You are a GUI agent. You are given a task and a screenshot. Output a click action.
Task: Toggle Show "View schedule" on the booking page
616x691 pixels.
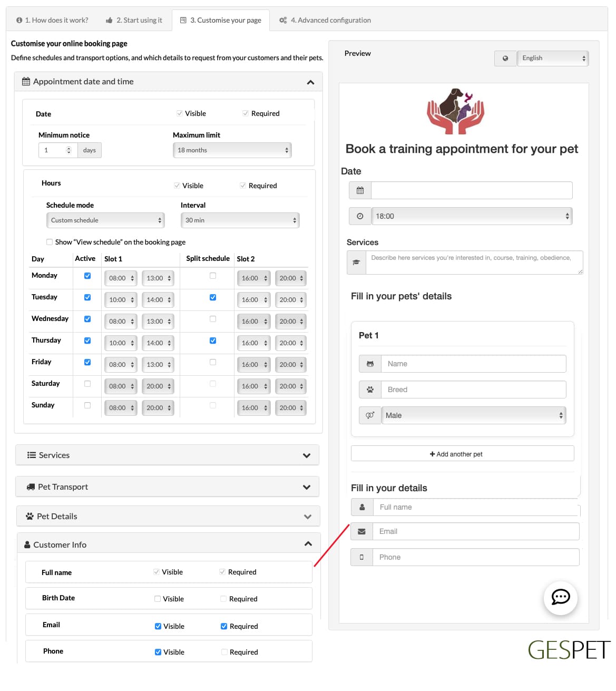pos(50,242)
